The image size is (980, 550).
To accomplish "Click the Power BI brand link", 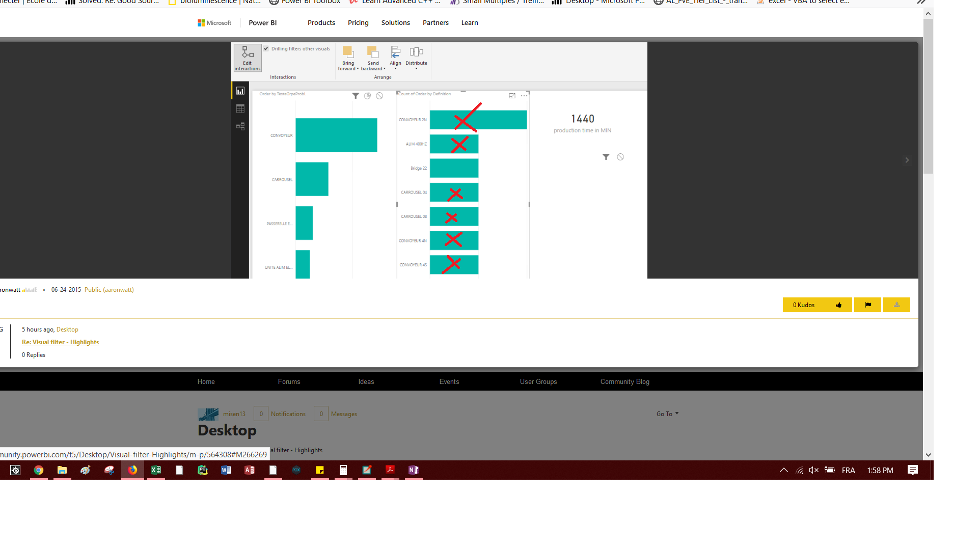I will click(x=263, y=23).
